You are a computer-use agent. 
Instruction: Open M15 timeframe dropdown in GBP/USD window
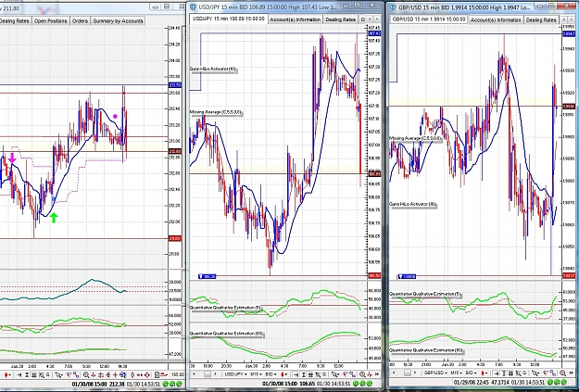457,373
